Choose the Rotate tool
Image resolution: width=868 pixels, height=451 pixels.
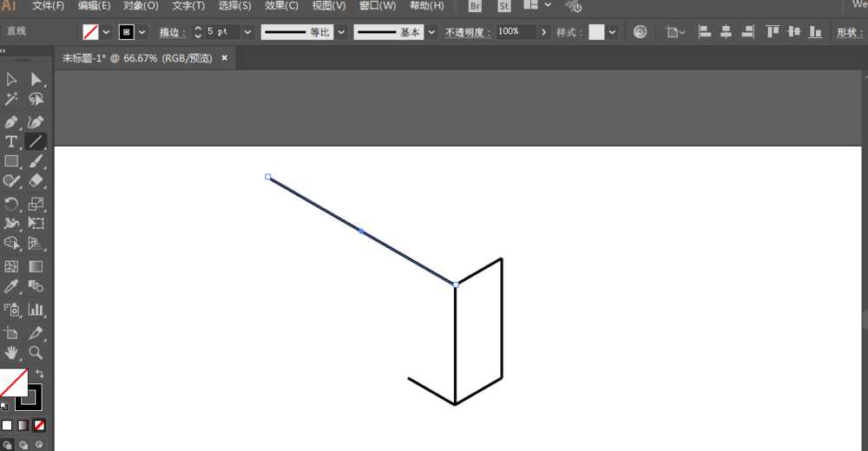coord(11,204)
